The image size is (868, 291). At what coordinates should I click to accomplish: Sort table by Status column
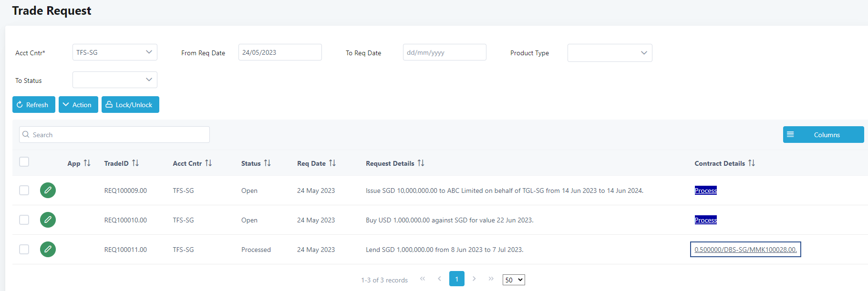[x=267, y=163]
